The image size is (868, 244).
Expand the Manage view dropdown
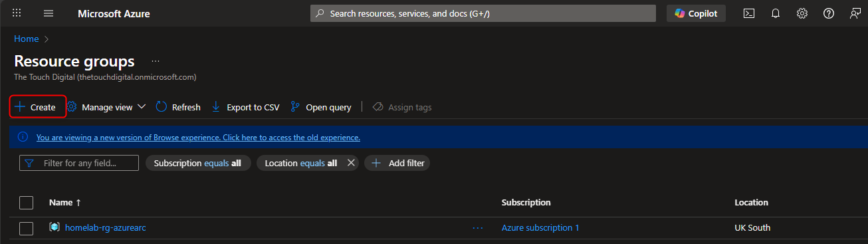tap(106, 107)
